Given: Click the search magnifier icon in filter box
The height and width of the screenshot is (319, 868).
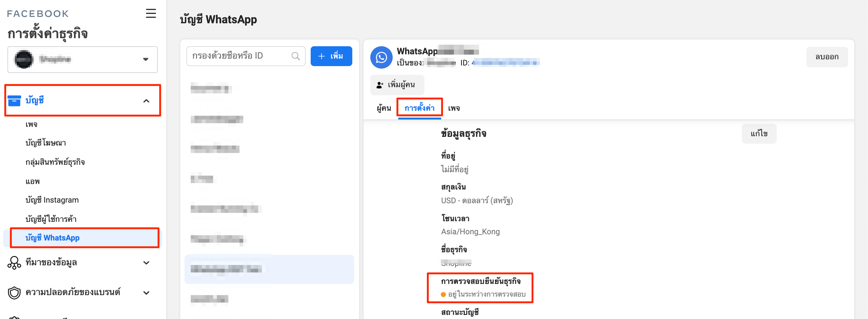Looking at the screenshot, I should tap(295, 56).
